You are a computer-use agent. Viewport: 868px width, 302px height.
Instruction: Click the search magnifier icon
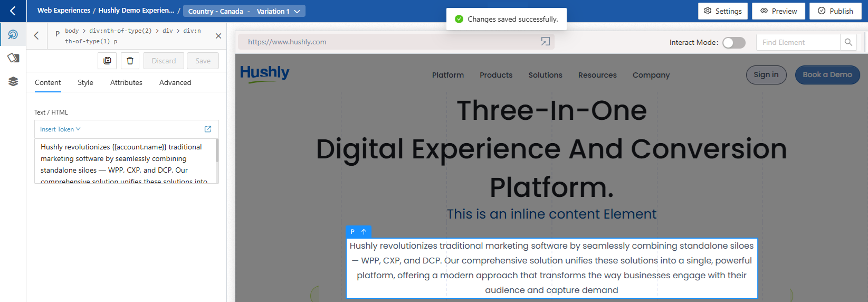[848, 42]
